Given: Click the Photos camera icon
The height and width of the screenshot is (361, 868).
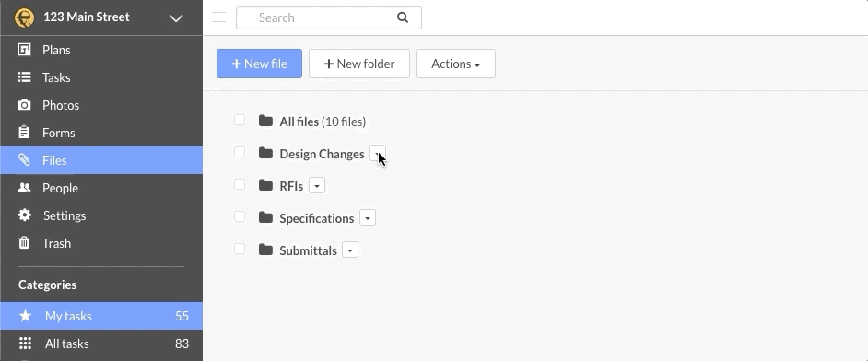Looking at the screenshot, I should tap(24, 105).
